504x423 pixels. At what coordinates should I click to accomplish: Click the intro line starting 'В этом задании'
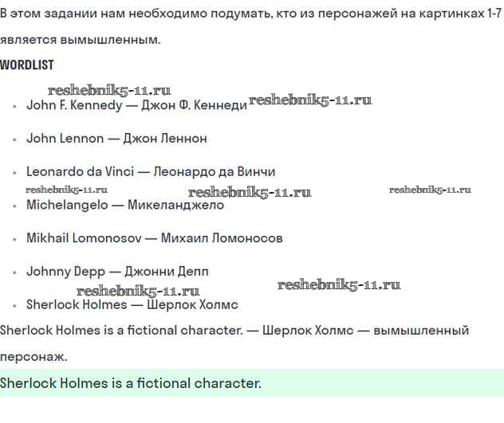point(250,15)
